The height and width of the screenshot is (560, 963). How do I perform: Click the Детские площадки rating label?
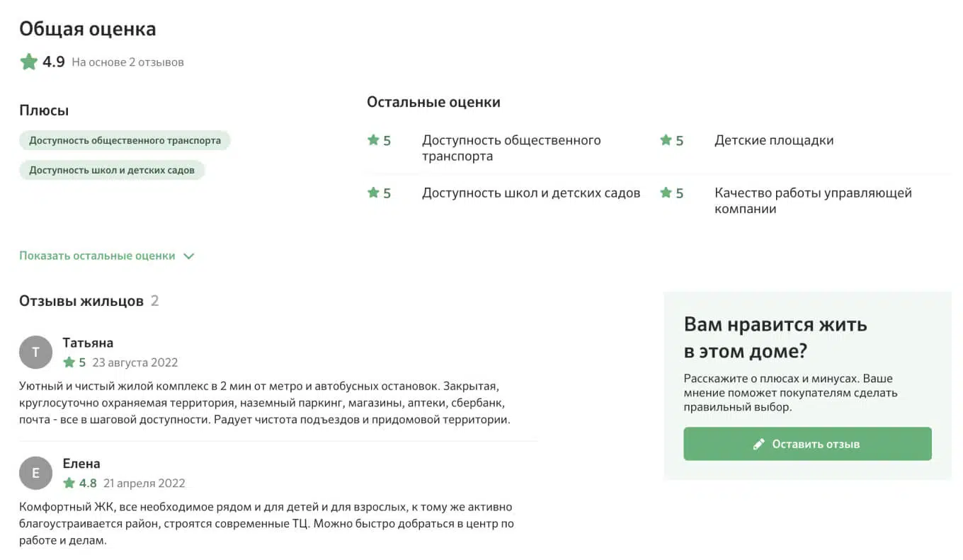[774, 140]
